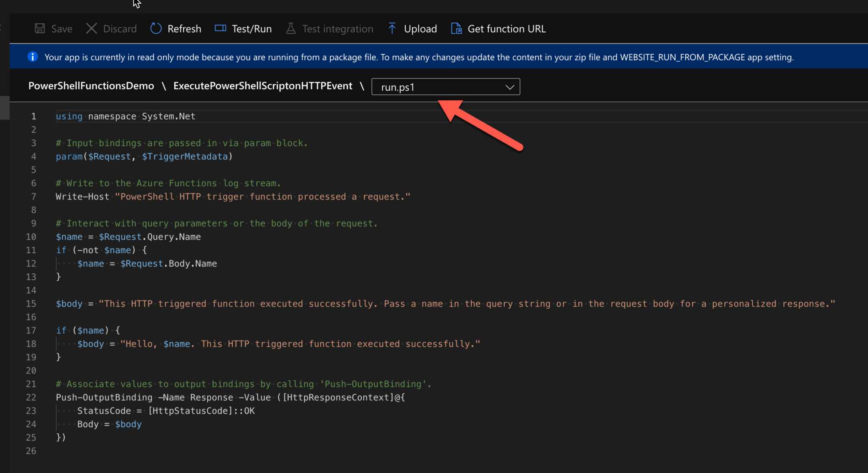Click the Save icon in toolbar

[39, 28]
